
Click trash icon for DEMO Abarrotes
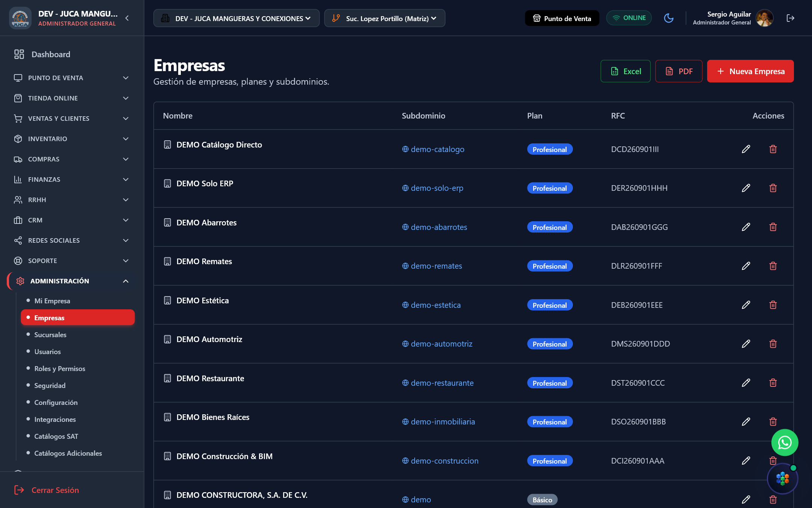(x=773, y=227)
